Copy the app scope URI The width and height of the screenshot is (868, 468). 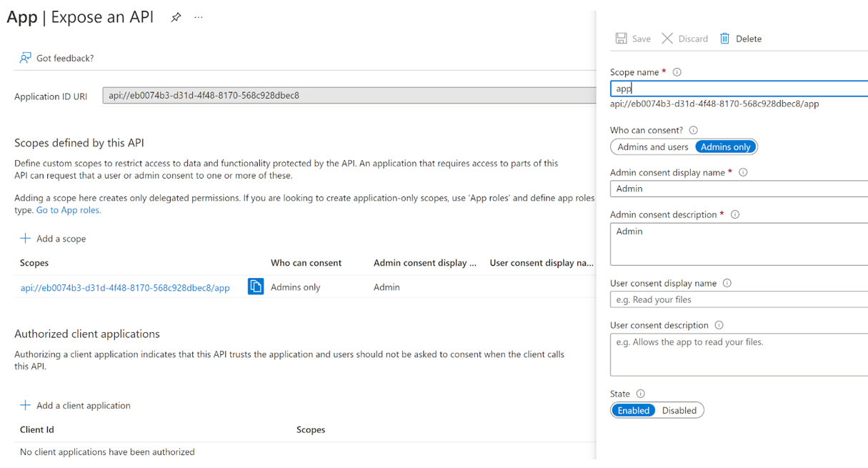pyautogui.click(x=256, y=287)
